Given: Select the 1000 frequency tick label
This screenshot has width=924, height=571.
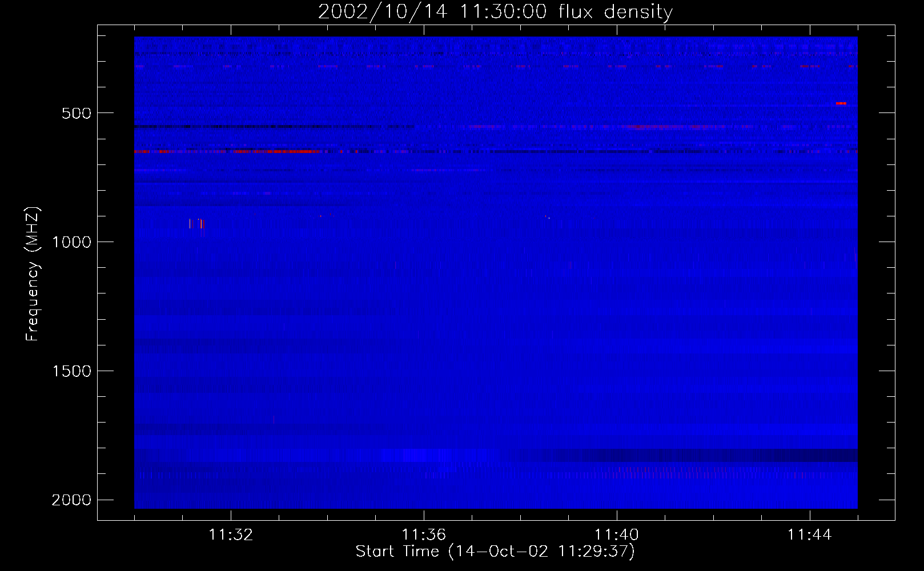Looking at the screenshot, I should click(x=71, y=242).
